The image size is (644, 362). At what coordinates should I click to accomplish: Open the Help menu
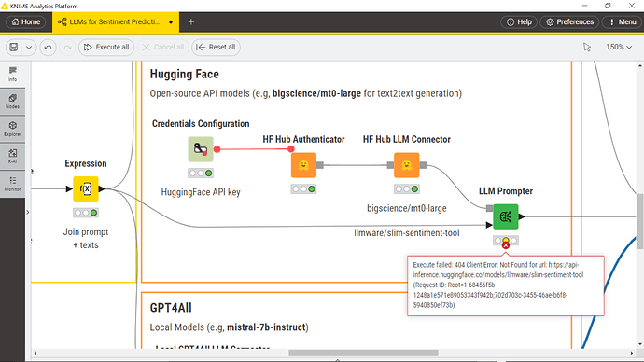click(519, 21)
